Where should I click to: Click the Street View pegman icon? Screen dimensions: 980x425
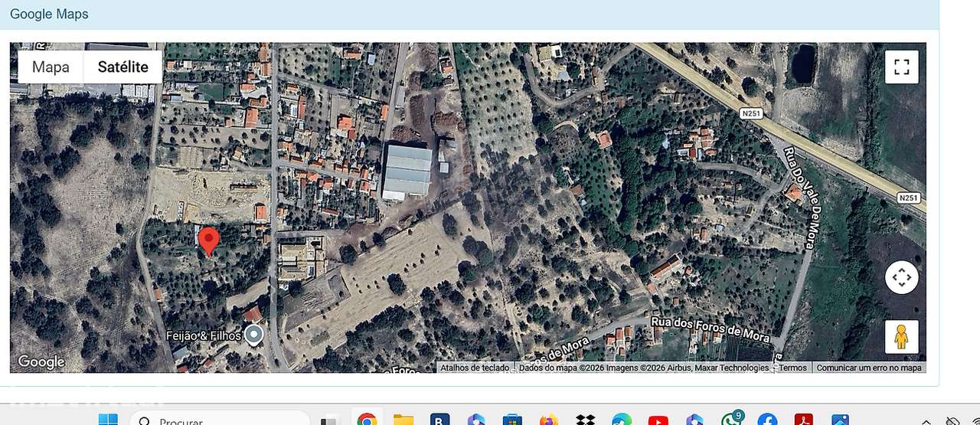point(901,337)
